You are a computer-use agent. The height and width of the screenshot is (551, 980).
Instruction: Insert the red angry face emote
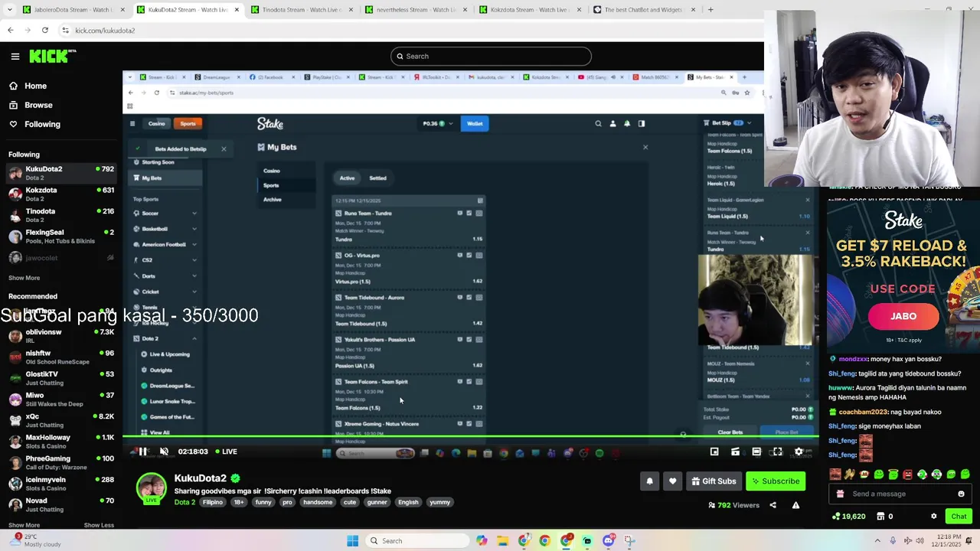click(907, 474)
